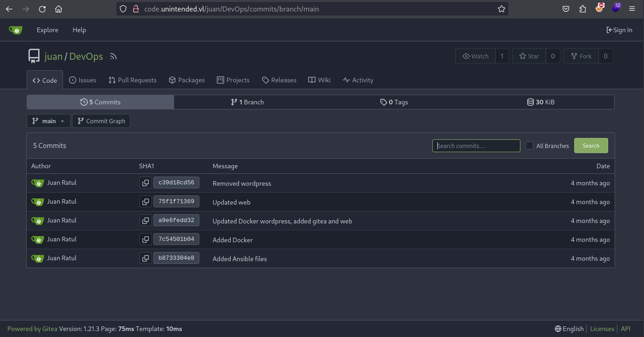
Task: Star the DevOps repository
Action: pyautogui.click(x=529, y=56)
